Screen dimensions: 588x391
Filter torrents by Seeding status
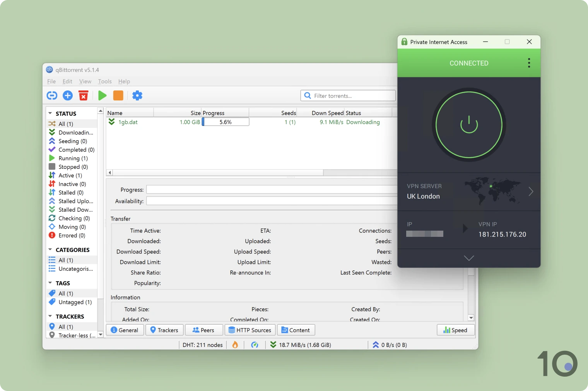(72, 141)
